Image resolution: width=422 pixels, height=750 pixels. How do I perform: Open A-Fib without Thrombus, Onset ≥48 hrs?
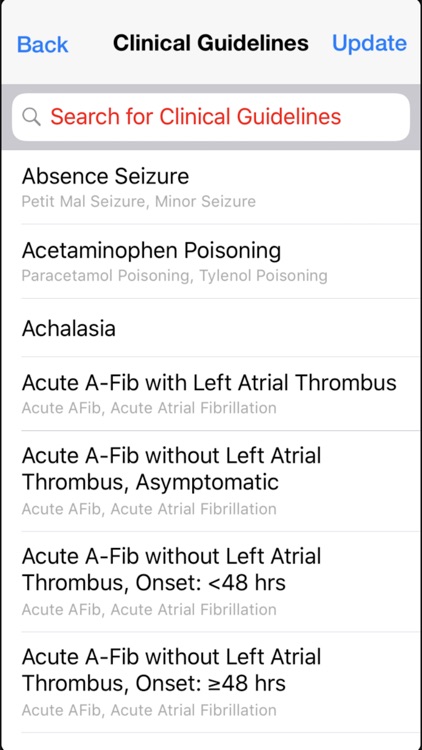coord(211,683)
